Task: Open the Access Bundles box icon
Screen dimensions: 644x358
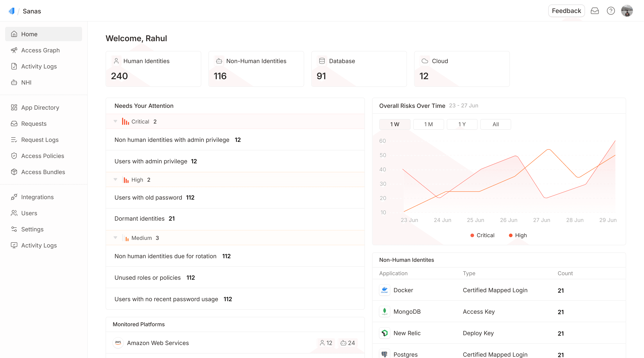Action: [14, 172]
